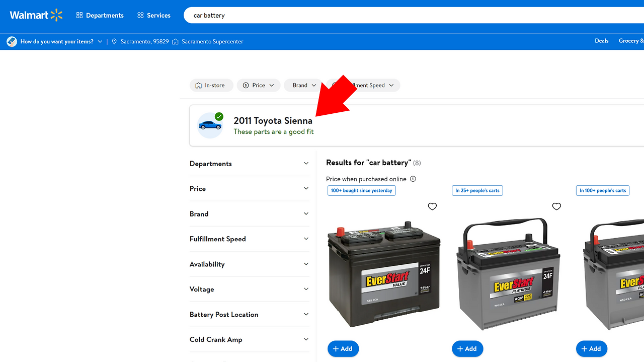
Task: Open the Price filter chip dropdown
Action: click(x=259, y=85)
